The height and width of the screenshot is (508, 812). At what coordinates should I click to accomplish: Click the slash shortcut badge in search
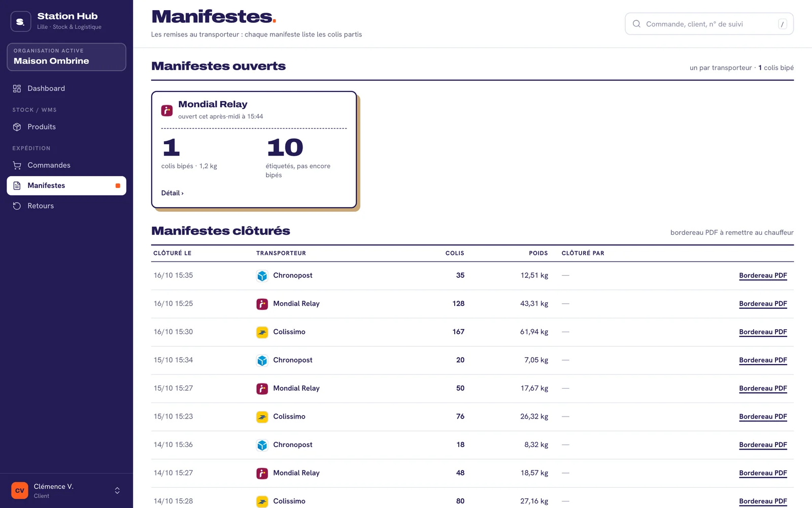tap(783, 24)
